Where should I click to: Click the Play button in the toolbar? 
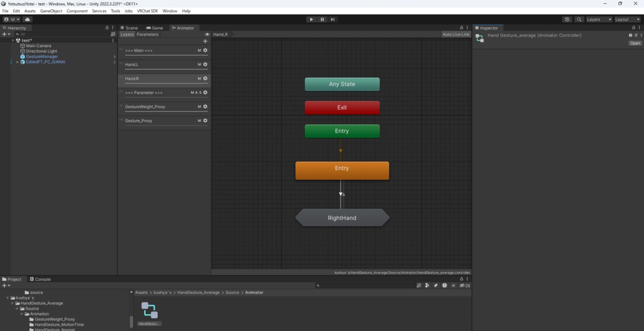[311, 19]
